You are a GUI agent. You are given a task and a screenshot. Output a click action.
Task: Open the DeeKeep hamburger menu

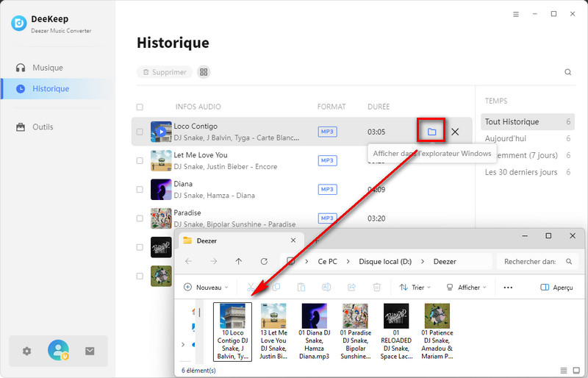point(516,14)
